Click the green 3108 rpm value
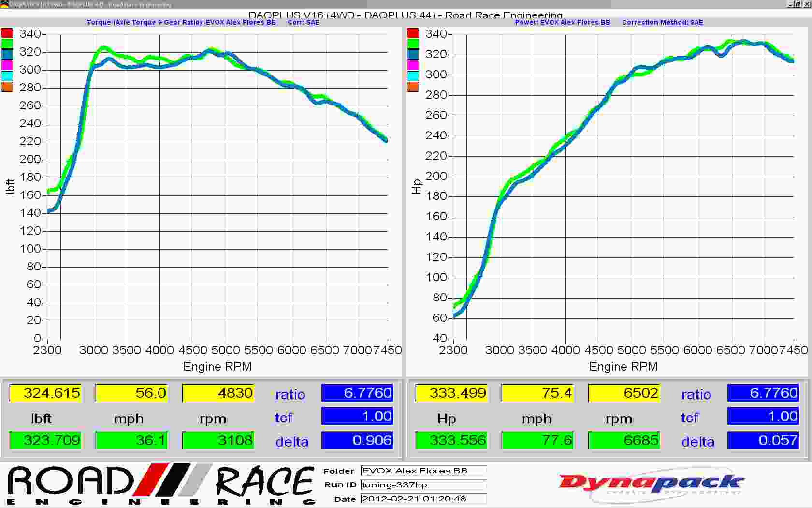This screenshot has height=508, width=812. pyautogui.click(x=218, y=440)
